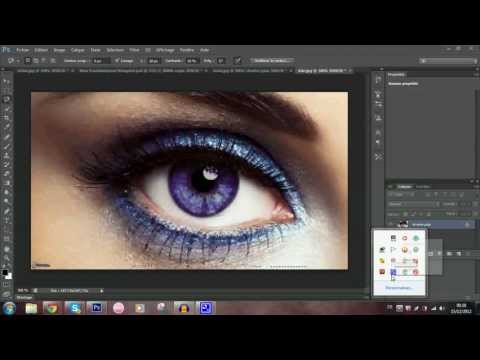Toggle lock position in Layers panel

click(421, 214)
